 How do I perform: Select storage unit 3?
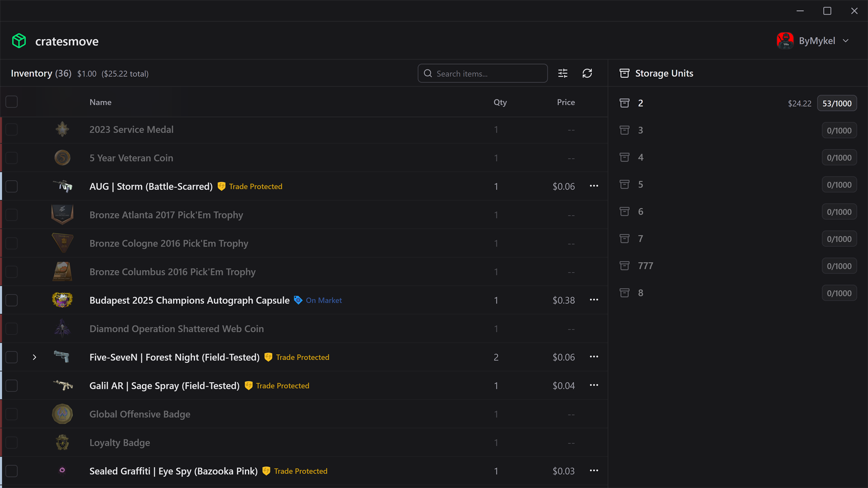click(738, 130)
